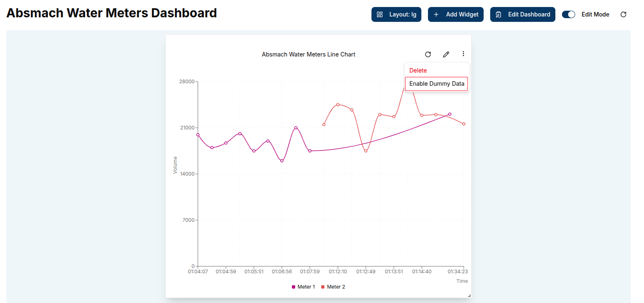Click the 01:06:56 x-axis tick label

click(282, 272)
